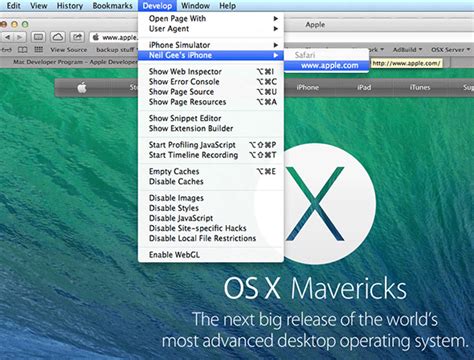The width and height of the screenshot is (474, 360).
Task: Click the Apple favicon in address bar
Action: [96, 37]
